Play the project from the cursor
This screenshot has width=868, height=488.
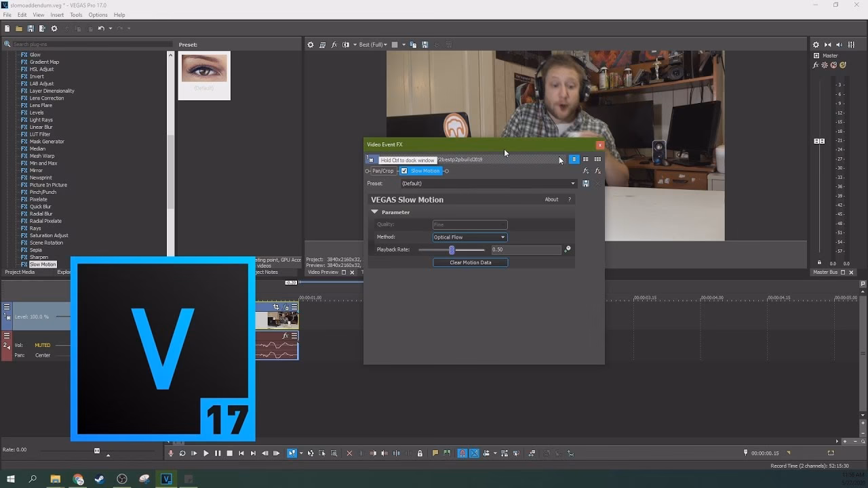coord(205,453)
